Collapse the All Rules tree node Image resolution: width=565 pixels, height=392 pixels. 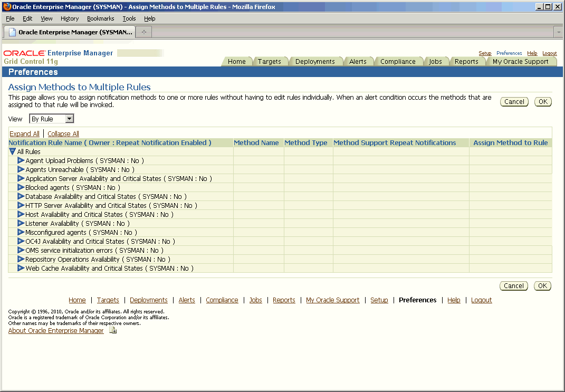click(12, 151)
